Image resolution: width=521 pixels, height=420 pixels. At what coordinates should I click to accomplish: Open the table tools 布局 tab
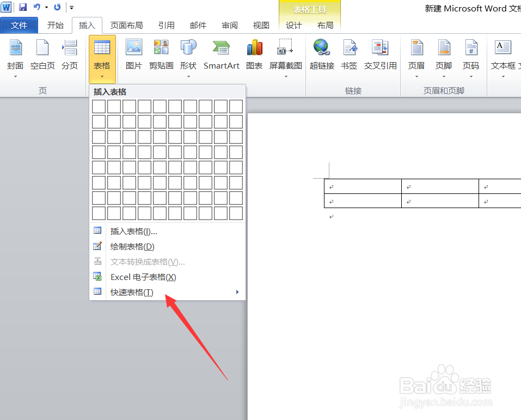[x=326, y=25]
